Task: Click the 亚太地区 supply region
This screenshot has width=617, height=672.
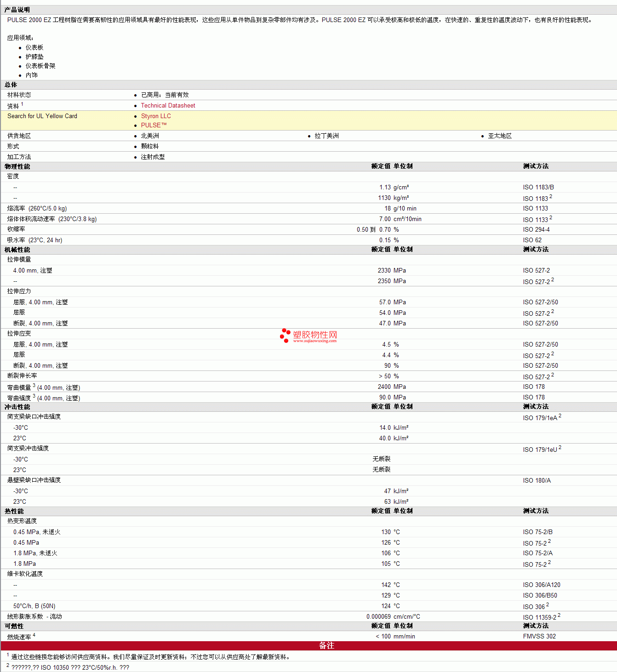Action: pos(500,136)
